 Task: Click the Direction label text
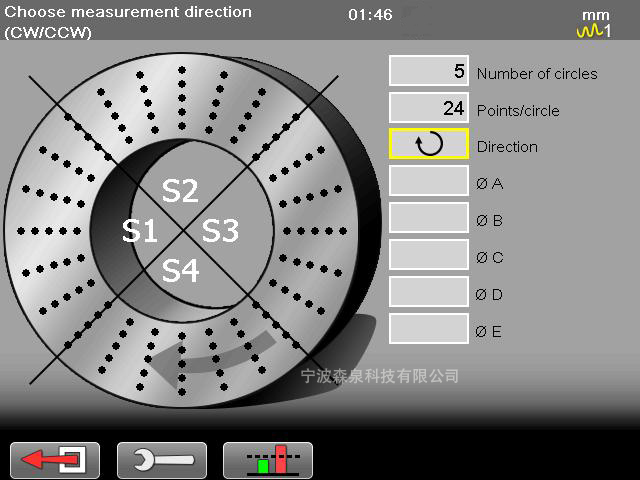(x=507, y=147)
